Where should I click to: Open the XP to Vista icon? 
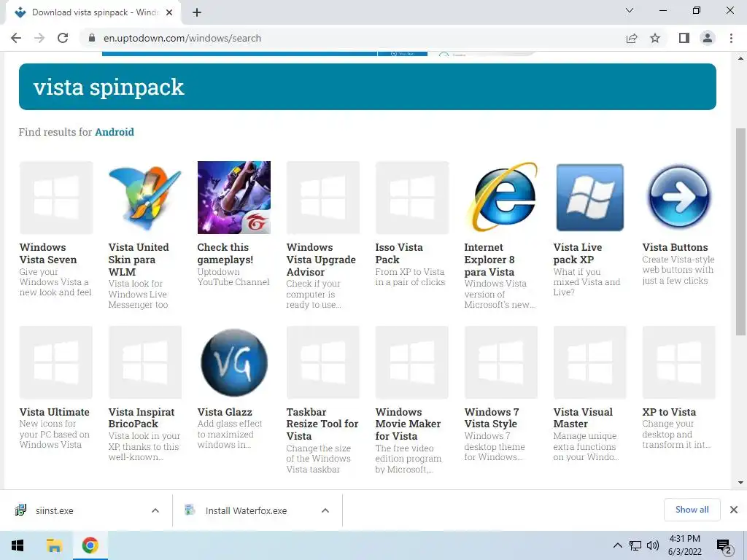click(679, 362)
